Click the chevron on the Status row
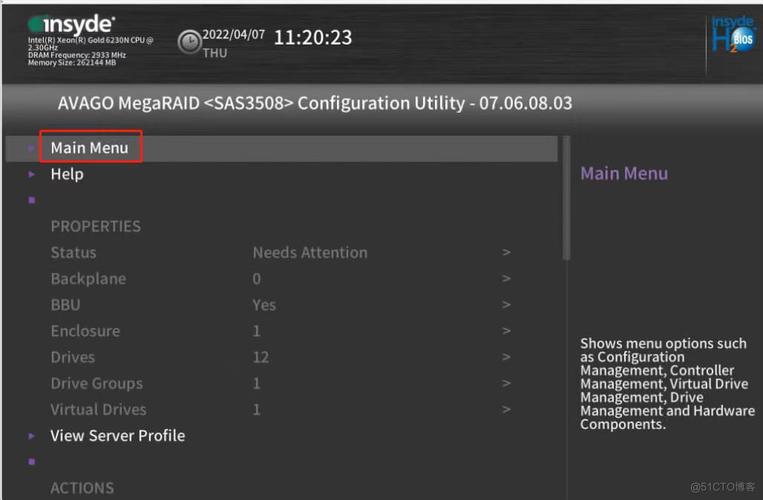 (x=506, y=252)
